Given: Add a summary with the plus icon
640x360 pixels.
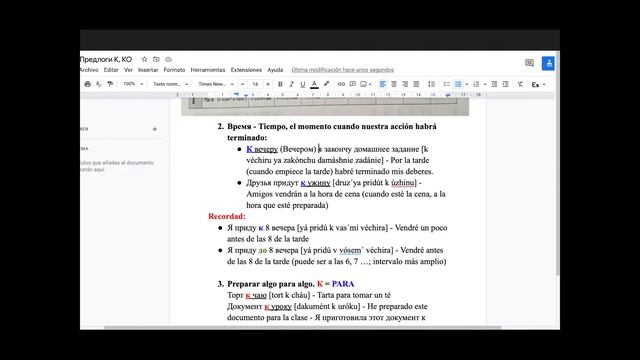Looking at the screenshot, I should click(x=155, y=129).
